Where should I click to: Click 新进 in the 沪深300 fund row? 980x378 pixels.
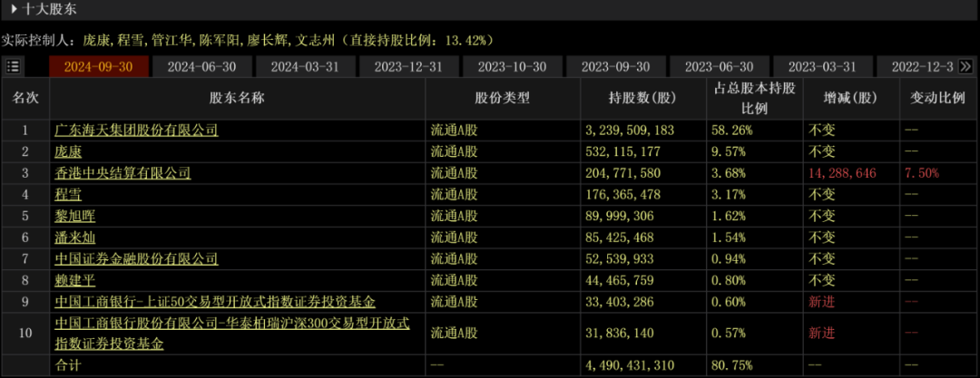tap(821, 333)
